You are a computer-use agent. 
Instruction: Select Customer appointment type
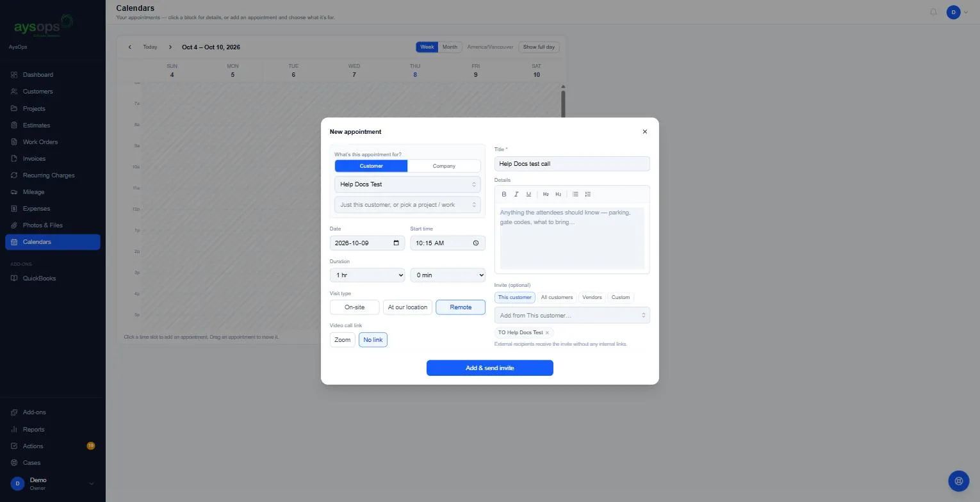[x=371, y=166]
